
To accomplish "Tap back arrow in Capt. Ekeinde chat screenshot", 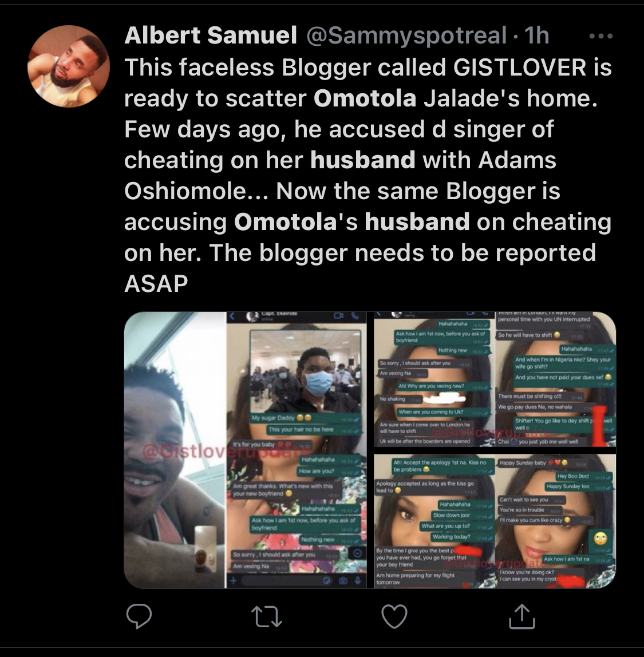I will tap(233, 316).
